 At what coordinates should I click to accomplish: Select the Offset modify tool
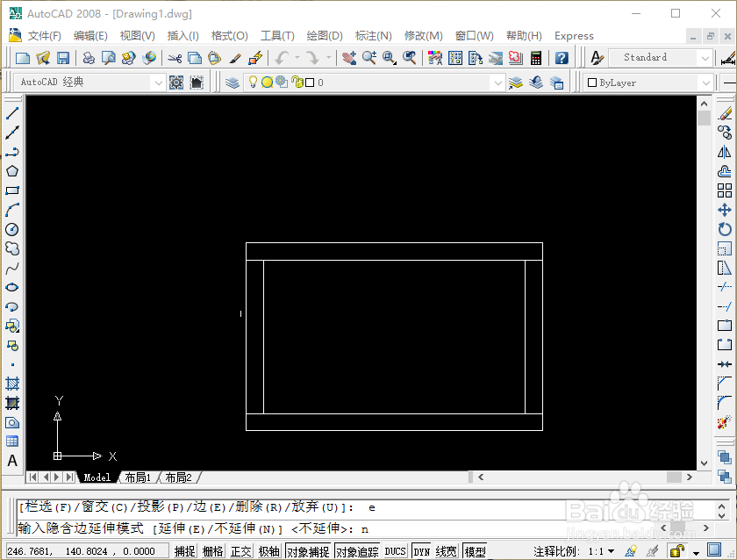click(725, 171)
